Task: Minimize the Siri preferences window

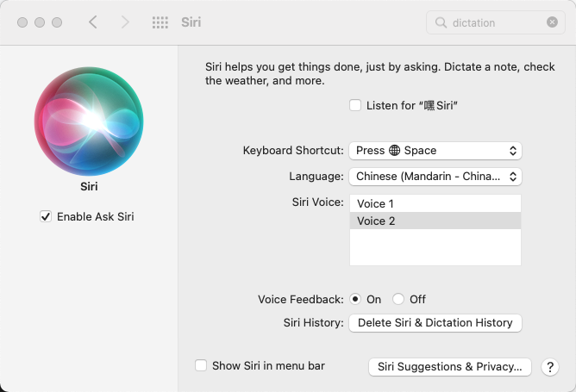Action: tap(40, 22)
